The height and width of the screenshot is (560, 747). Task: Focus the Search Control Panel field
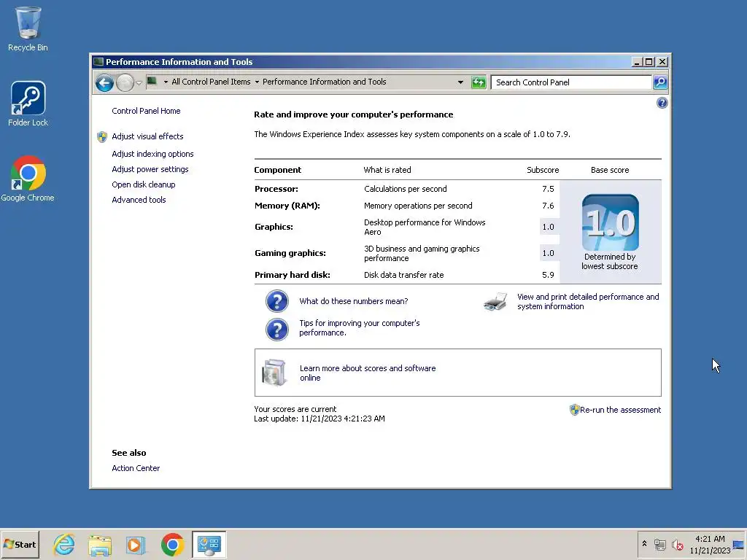tap(570, 82)
